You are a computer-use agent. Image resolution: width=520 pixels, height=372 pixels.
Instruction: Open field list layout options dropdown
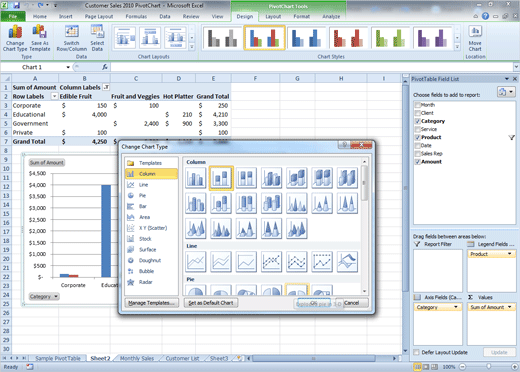click(506, 92)
